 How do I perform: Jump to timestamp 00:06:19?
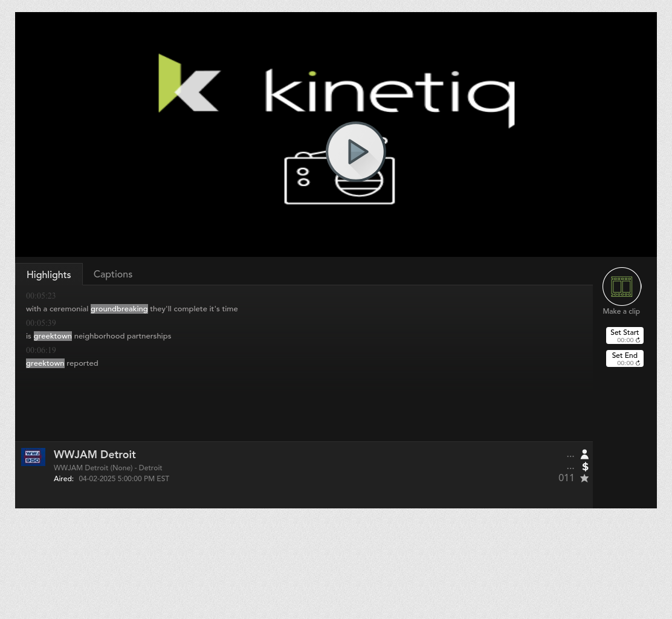click(40, 350)
